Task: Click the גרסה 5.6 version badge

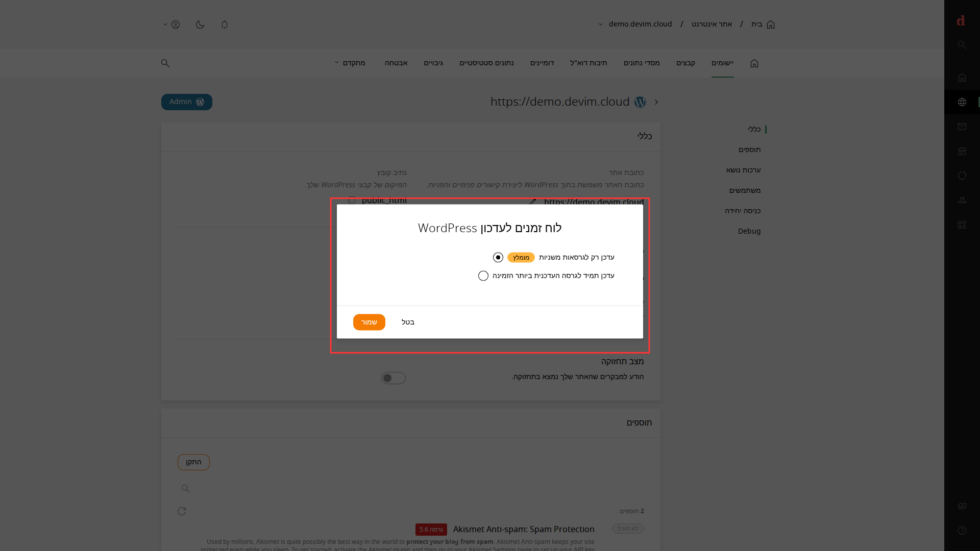Action: 431,530
